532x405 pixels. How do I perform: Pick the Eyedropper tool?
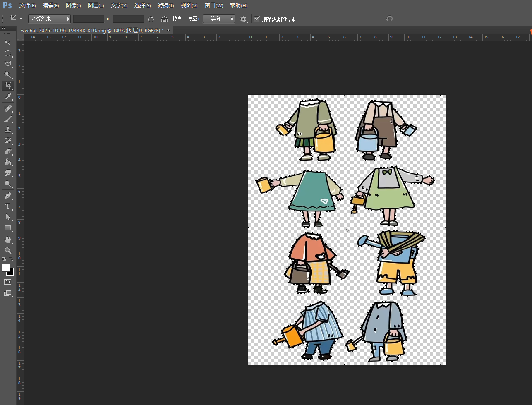(x=8, y=97)
